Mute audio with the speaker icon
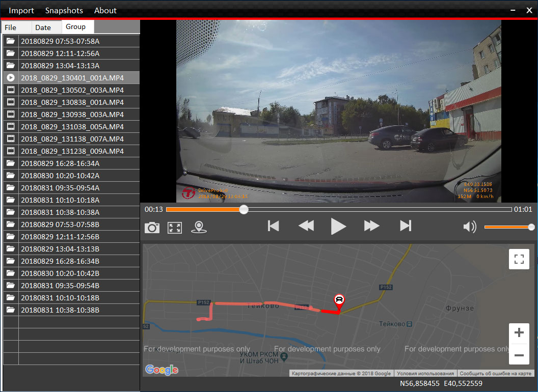Screen dimensions: 538x392 pyautogui.click(x=470, y=227)
